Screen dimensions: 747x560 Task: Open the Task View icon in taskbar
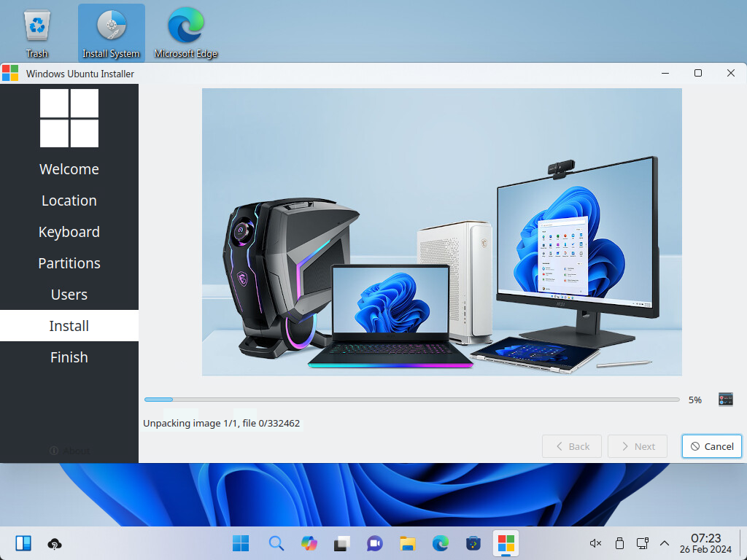point(341,543)
